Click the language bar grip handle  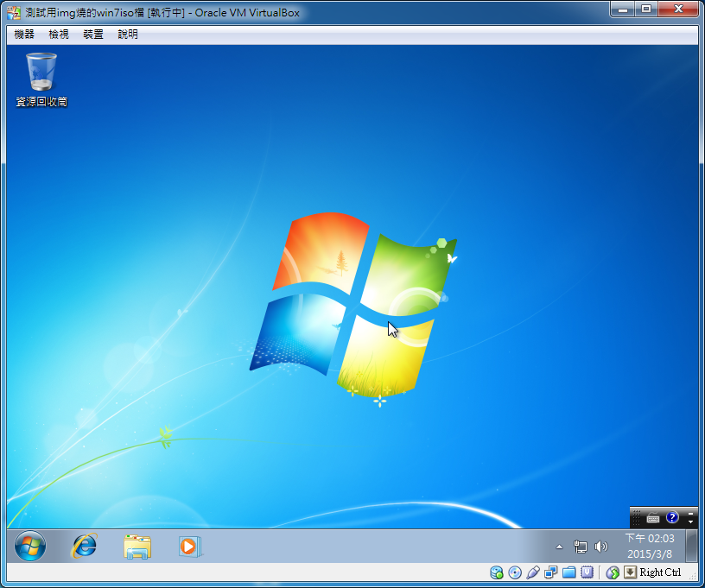coord(636,518)
